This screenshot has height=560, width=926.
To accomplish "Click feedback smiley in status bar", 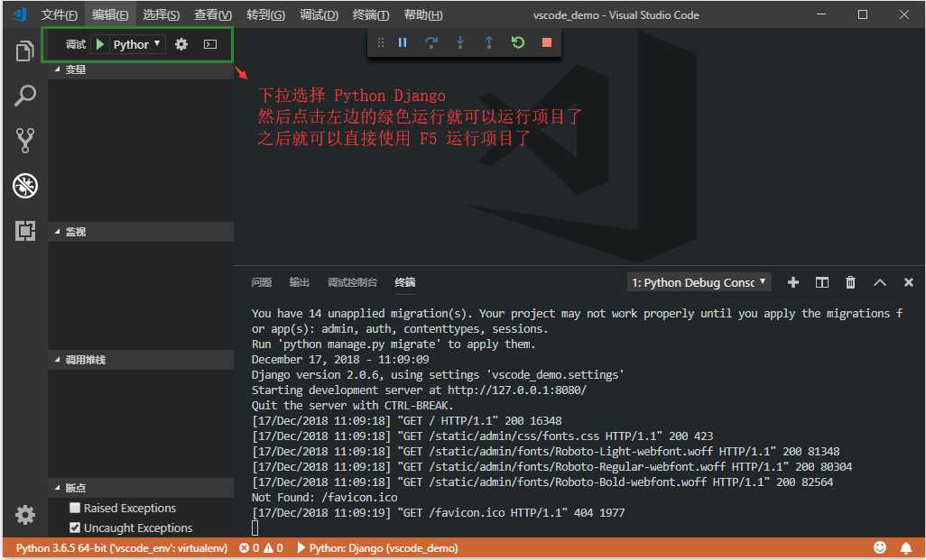I will coord(880,548).
